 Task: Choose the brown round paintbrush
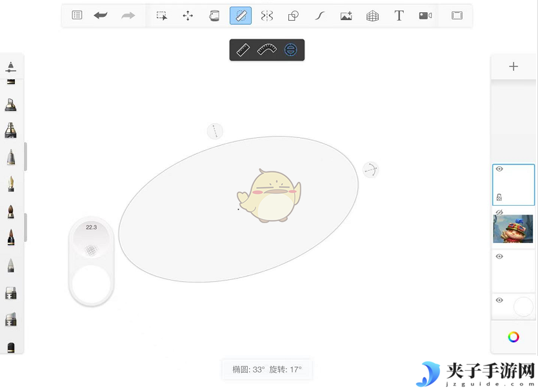10,211
